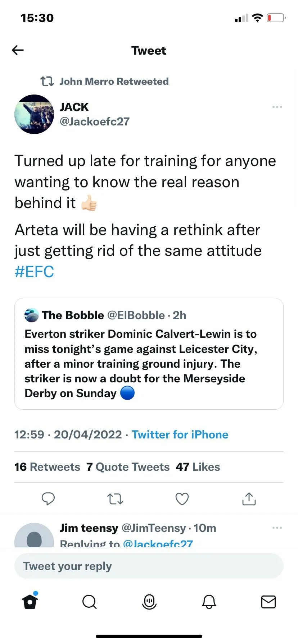The width and height of the screenshot is (298, 644).
Task: Open the Twitter for iPhone link
Action: pyautogui.click(x=180, y=434)
